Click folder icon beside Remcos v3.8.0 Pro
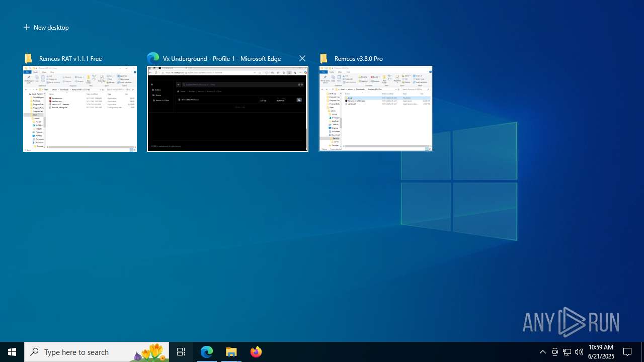 tap(324, 58)
